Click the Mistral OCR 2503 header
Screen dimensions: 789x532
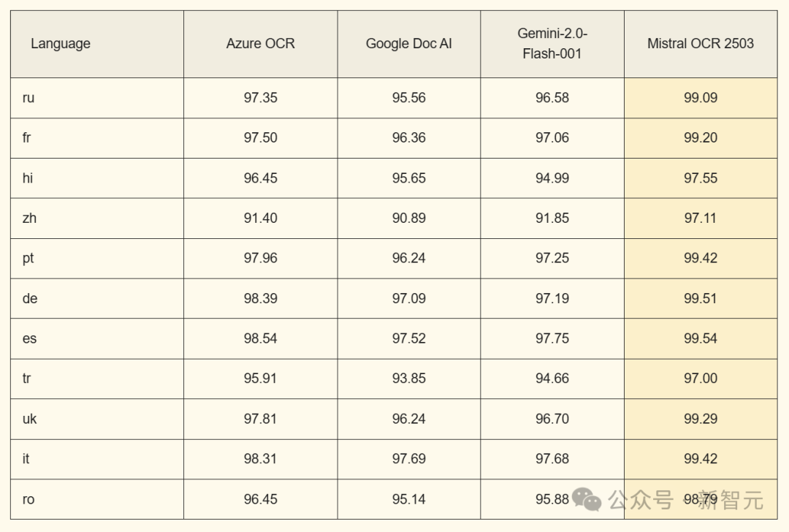point(701,44)
